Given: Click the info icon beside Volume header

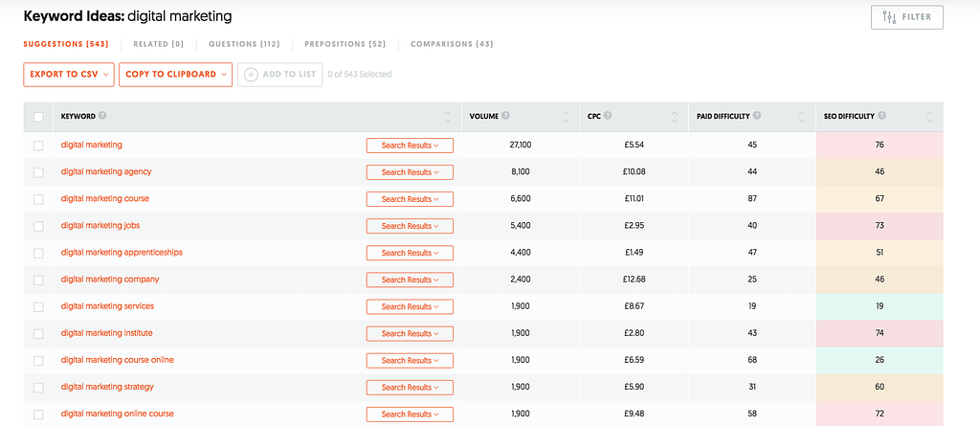Looking at the screenshot, I should coord(505,117).
